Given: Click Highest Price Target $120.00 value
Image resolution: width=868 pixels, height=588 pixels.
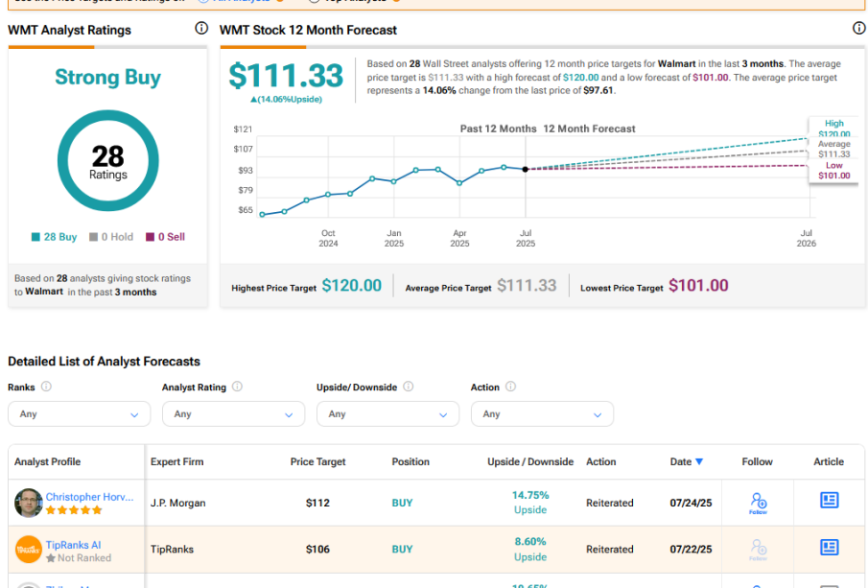Looking at the screenshot, I should [x=352, y=286].
